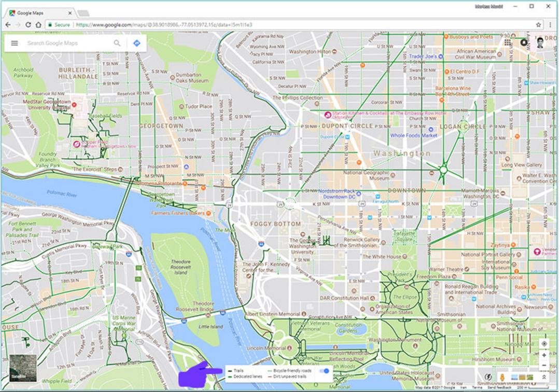This screenshot has width=560, height=392.
Task: Select the Street View pegman
Action: (502, 377)
